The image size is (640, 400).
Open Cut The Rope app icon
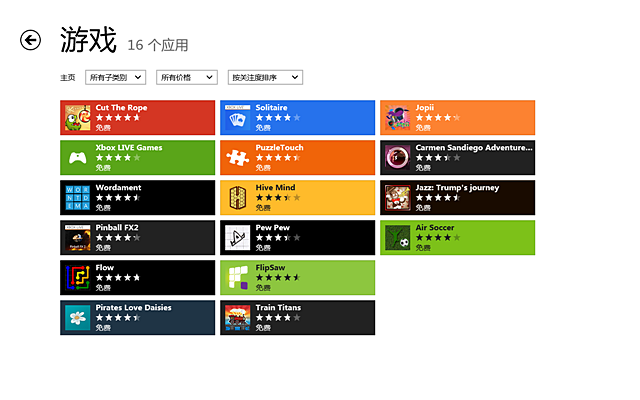coord(78,118)
